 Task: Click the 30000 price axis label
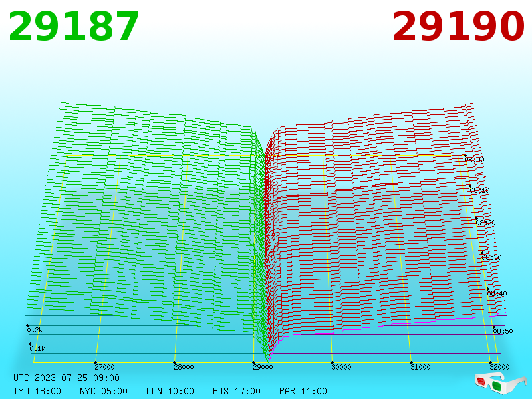coord(341,367)
